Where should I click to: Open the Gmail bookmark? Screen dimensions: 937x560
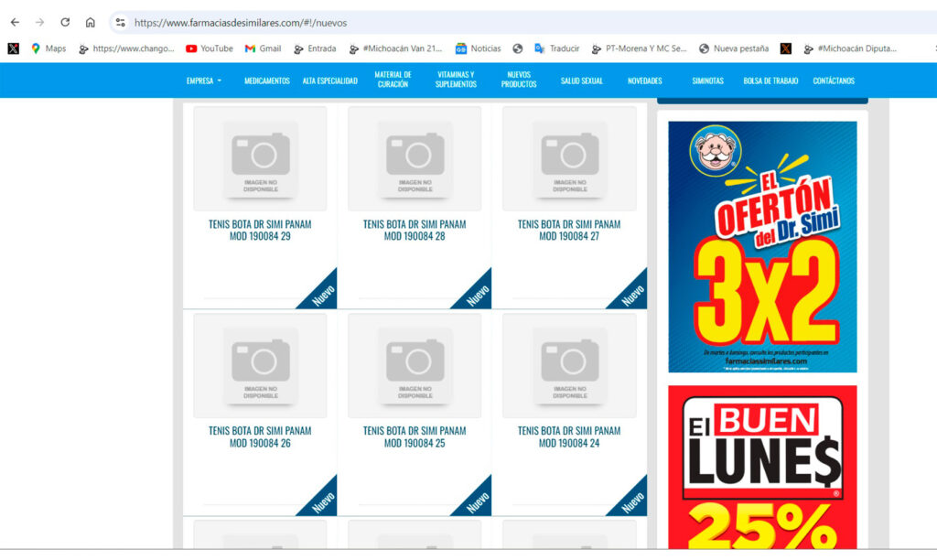pos(263,48)
